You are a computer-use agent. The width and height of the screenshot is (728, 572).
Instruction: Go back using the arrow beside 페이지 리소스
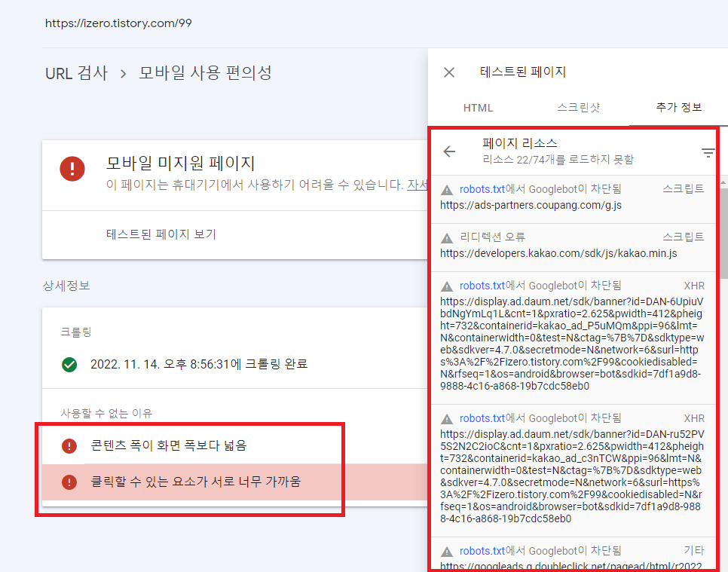click(x=449, y=151)
